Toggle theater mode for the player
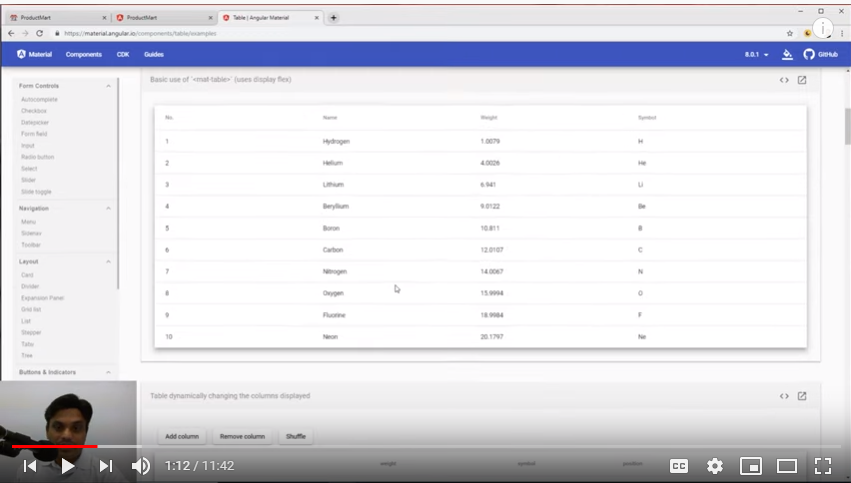The image size is (851, 483). tap(786, 465)
